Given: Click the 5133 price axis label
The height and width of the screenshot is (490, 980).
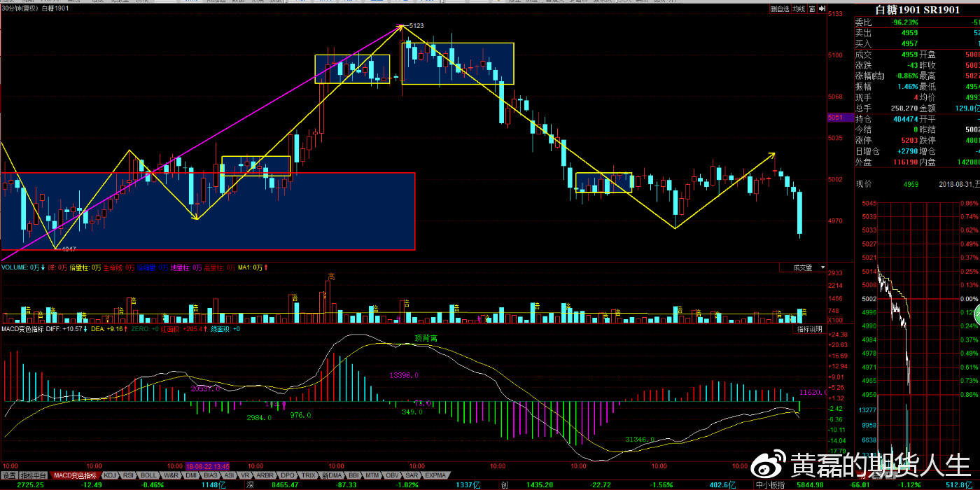Looking at the screenshot, I should 834,14.
